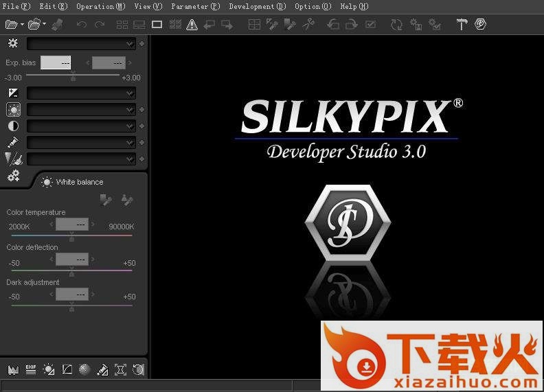This screenshot has height=392, width=544.
Task: Click the tone curve icon
Action: pyautogui.click(x=67, y=369)
